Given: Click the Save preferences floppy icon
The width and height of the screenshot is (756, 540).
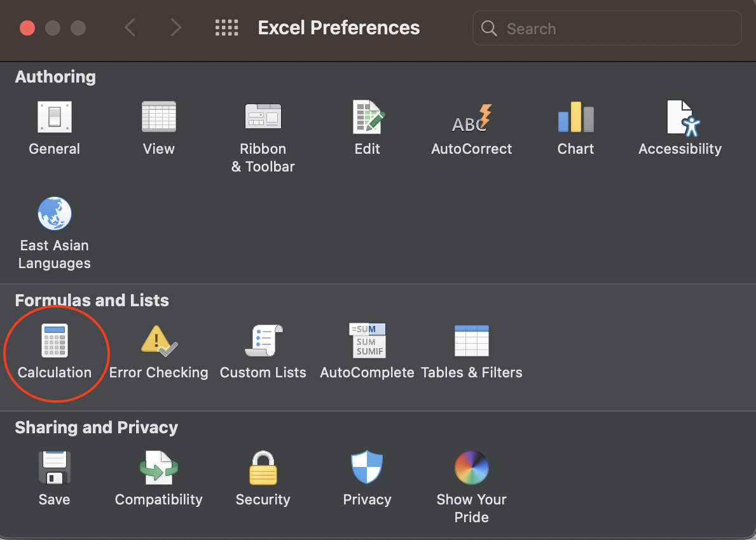Looking at the screenshot, I should coord(54,468).
